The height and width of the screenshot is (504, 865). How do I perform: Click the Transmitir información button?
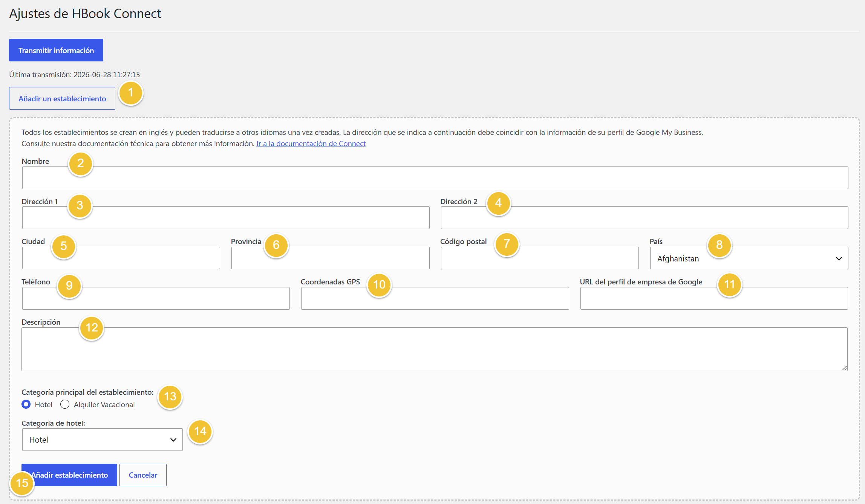pos(56,50)
